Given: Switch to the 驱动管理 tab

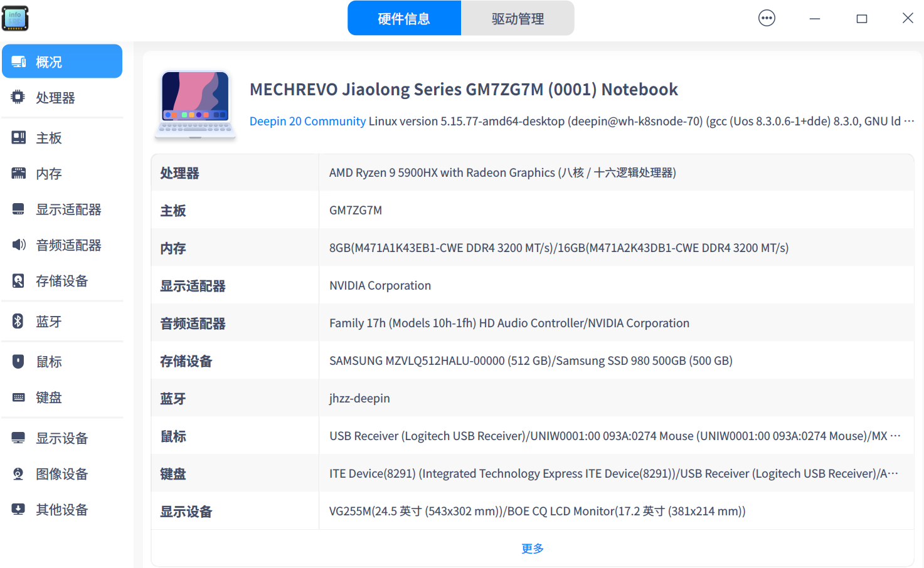Looking at the screenshot, I should pos(518,18).
